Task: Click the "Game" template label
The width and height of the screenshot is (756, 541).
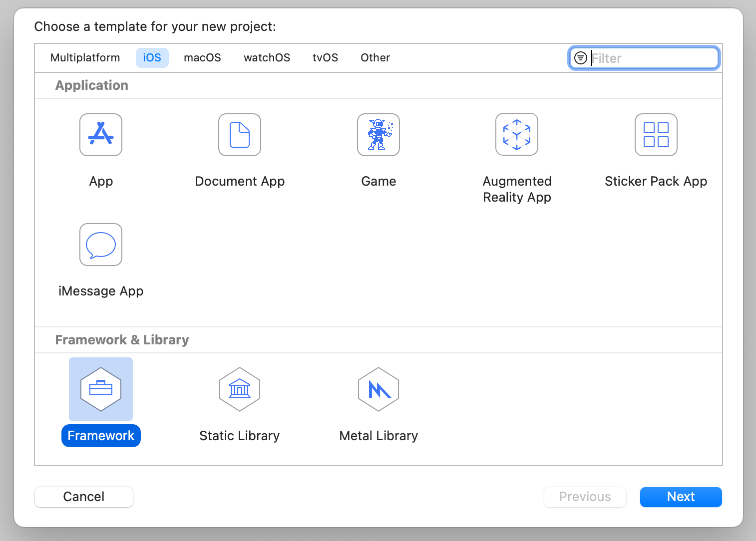Action: (378, 181)
